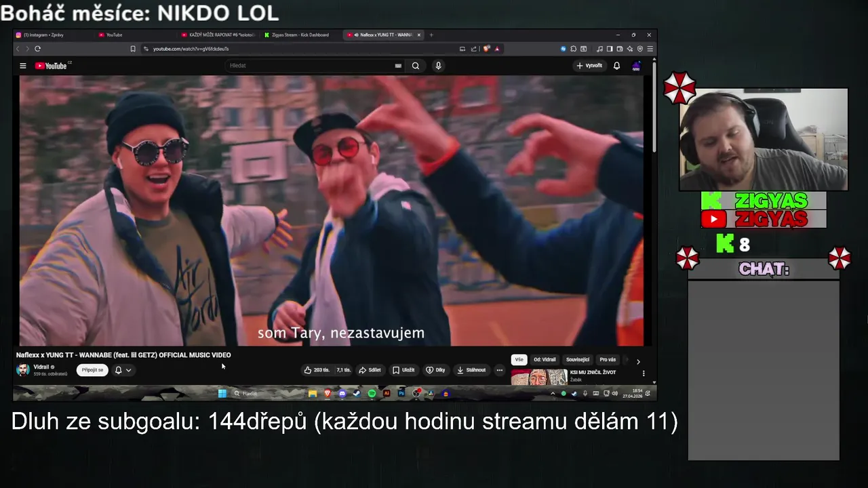This screenshot has width=868, height=488.
Task: Open KSI MU ZNIČIL ŽIVOT video thumbnail
Action: pos(539,377)
